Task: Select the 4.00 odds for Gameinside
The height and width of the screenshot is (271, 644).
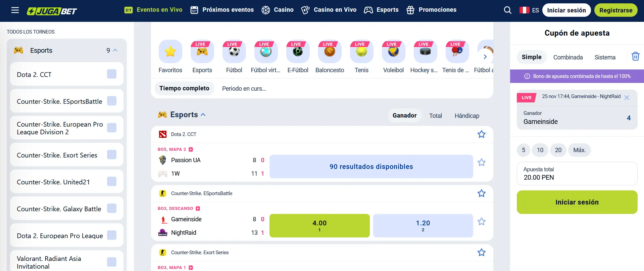Action: point(319,225)
